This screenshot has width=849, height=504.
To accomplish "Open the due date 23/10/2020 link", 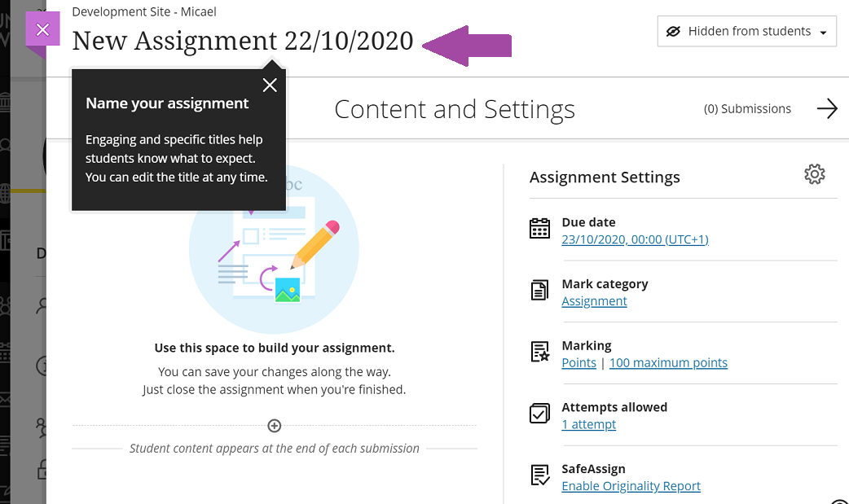I will [x=635, y=239].
